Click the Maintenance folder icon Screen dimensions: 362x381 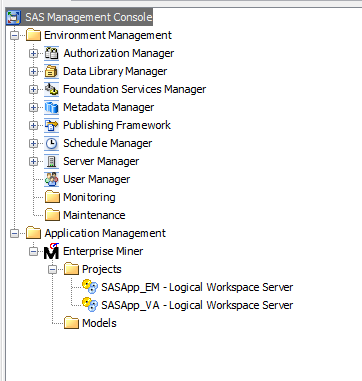point(52,215)
